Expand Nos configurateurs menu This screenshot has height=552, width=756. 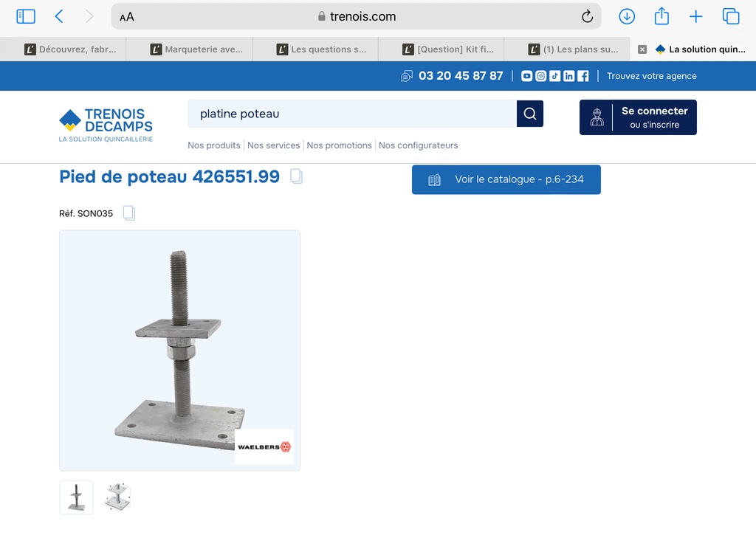click(418, 145)
